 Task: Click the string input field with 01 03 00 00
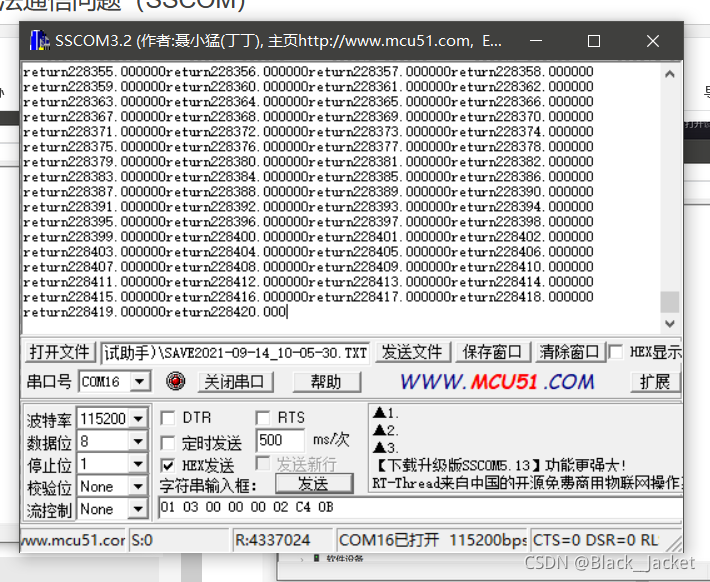(x=420, y=507)
